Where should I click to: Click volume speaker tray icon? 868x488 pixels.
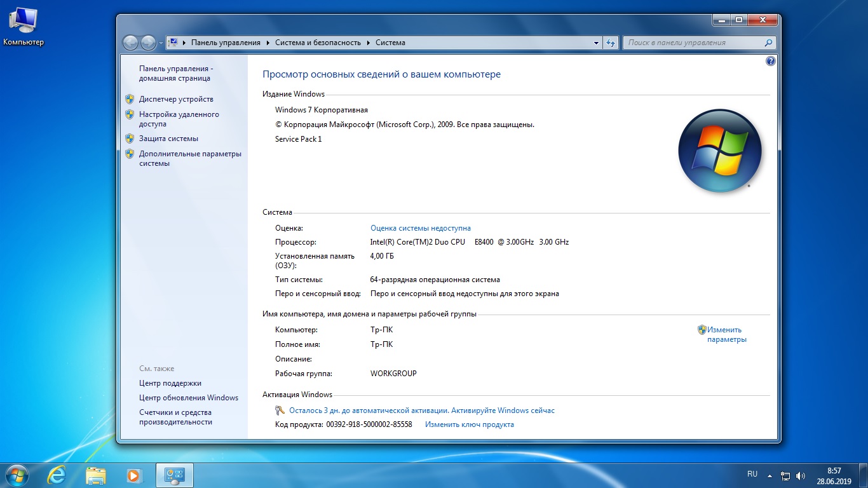(x=800, y=475)
